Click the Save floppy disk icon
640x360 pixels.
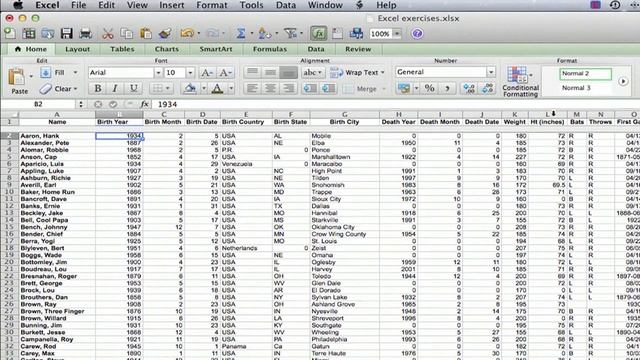[67, 33]
